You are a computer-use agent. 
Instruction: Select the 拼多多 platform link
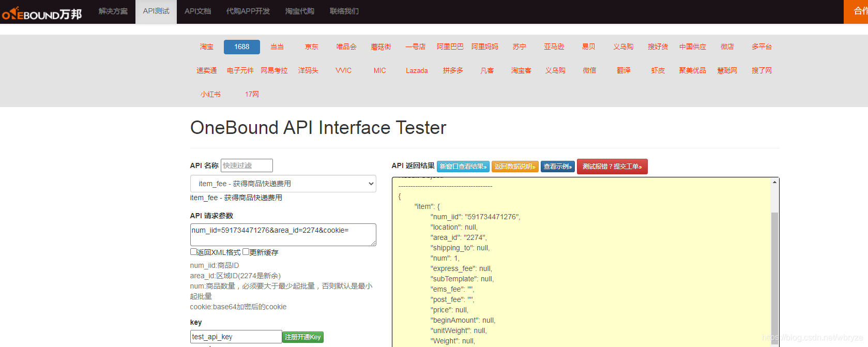[453, 70]
